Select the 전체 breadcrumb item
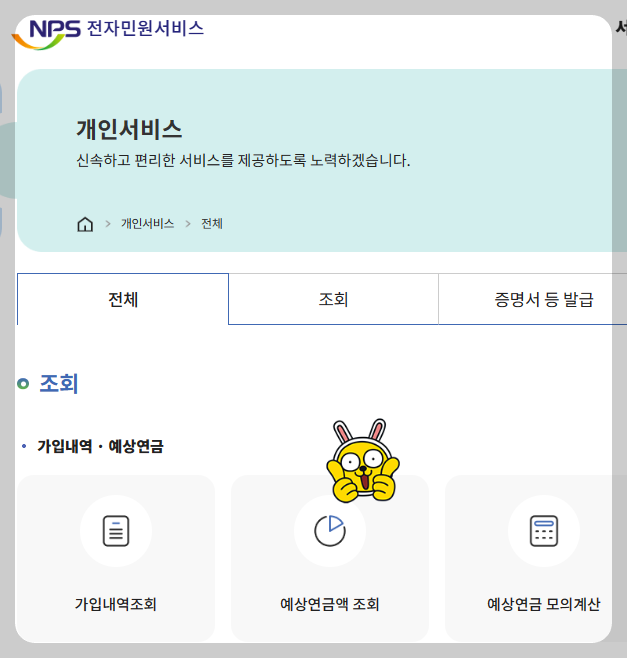The height and width of the screenshot is (658, 627). (x=212, y=224)
